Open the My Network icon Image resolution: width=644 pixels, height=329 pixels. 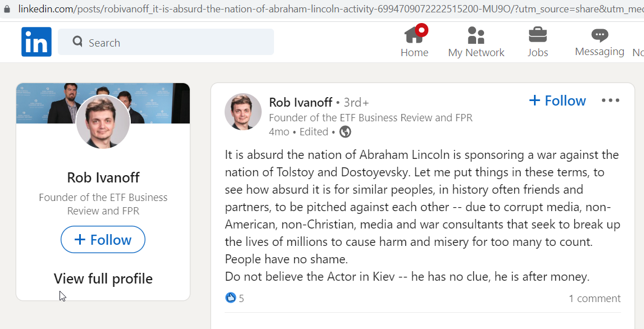pos(476,35)
